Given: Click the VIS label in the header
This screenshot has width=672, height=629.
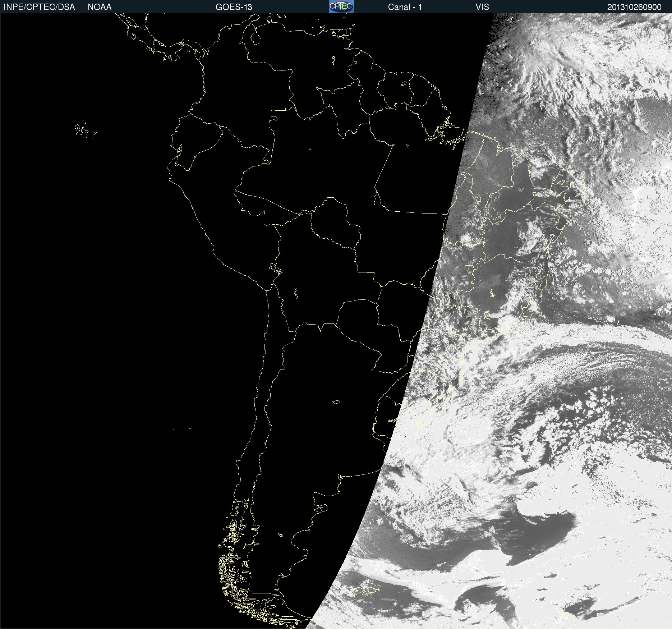Looking at the screenshot, I should click(482, 7).
